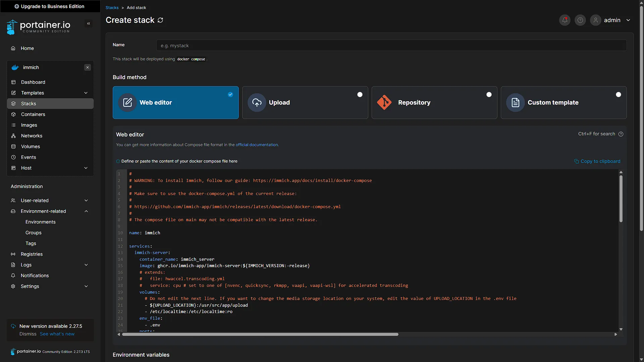644x362 pixels.
Task: Open Volumes in the sidebar
Action: (x=50, y=146)
